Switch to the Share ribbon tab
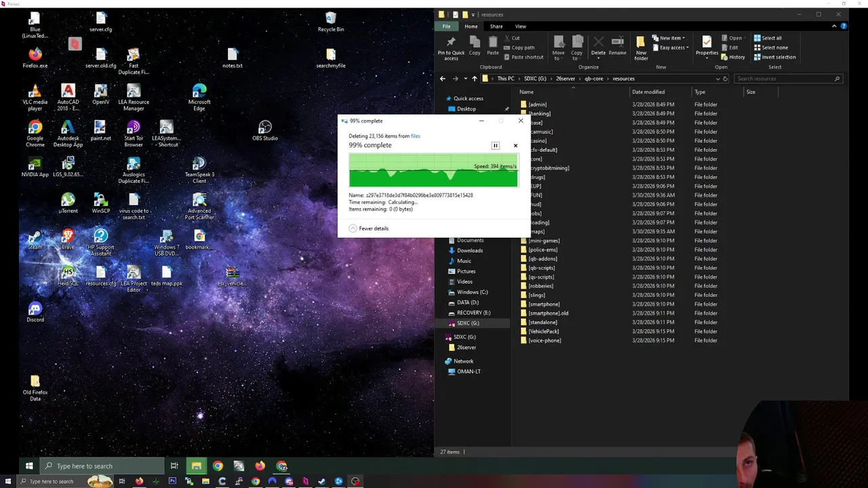This screenshot has height=488, width=868. coord(496,26)
